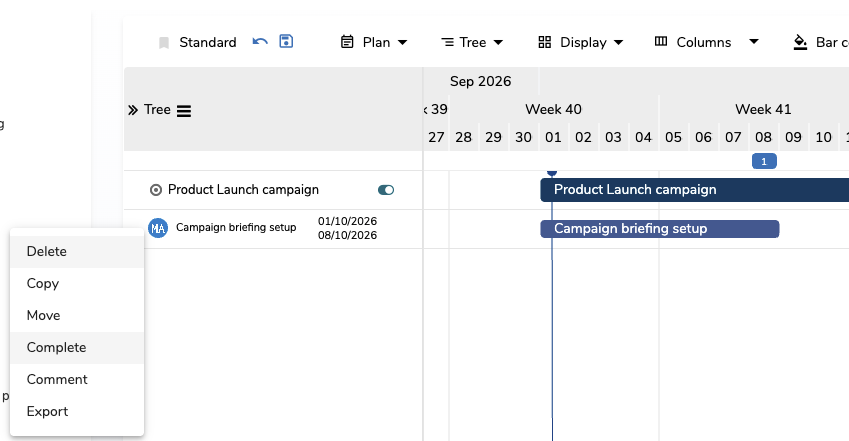Click the blue marker badge showing 1
849x441 pixels.
point(764,161)
